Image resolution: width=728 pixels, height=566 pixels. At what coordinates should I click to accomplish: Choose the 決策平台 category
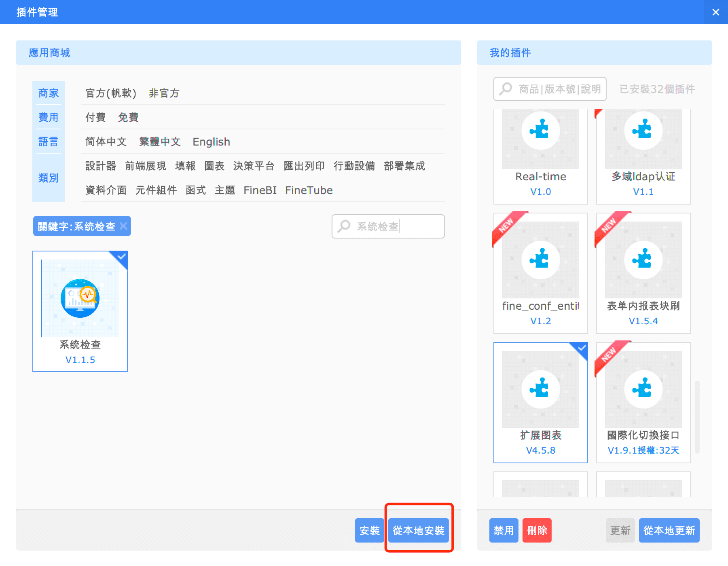pos(254,166)
